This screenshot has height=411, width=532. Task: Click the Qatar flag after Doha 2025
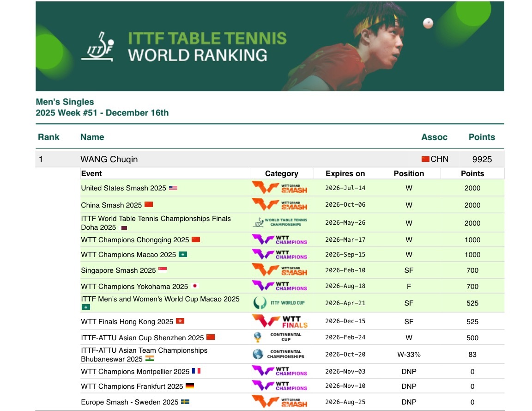[x=124, y=228]
